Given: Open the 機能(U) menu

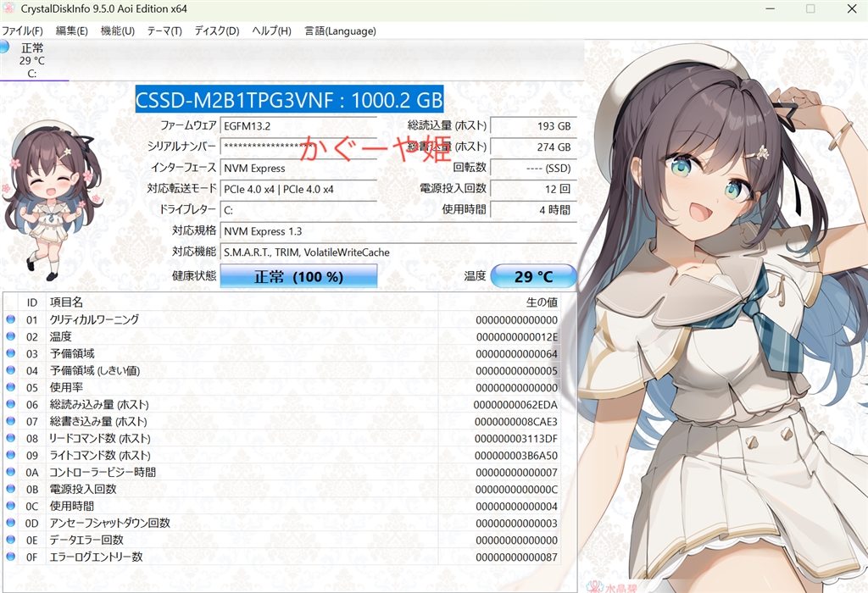Looking at the screenshot, I should [117, 31].
